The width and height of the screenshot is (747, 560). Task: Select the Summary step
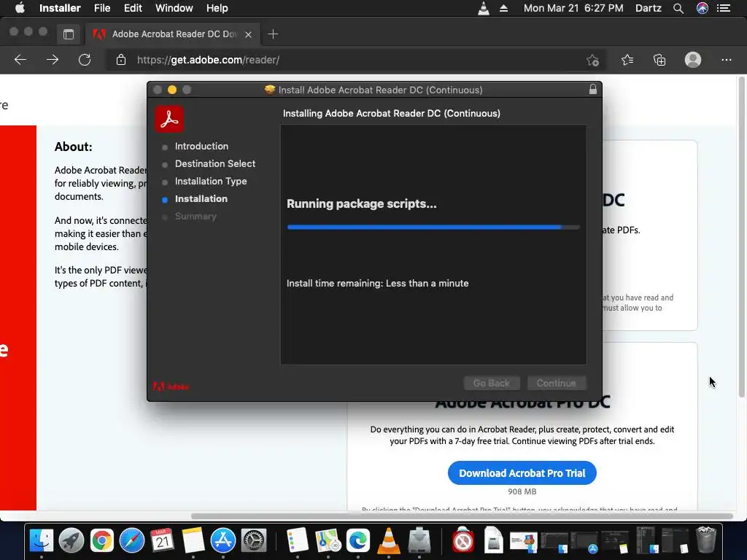point(196,216)
